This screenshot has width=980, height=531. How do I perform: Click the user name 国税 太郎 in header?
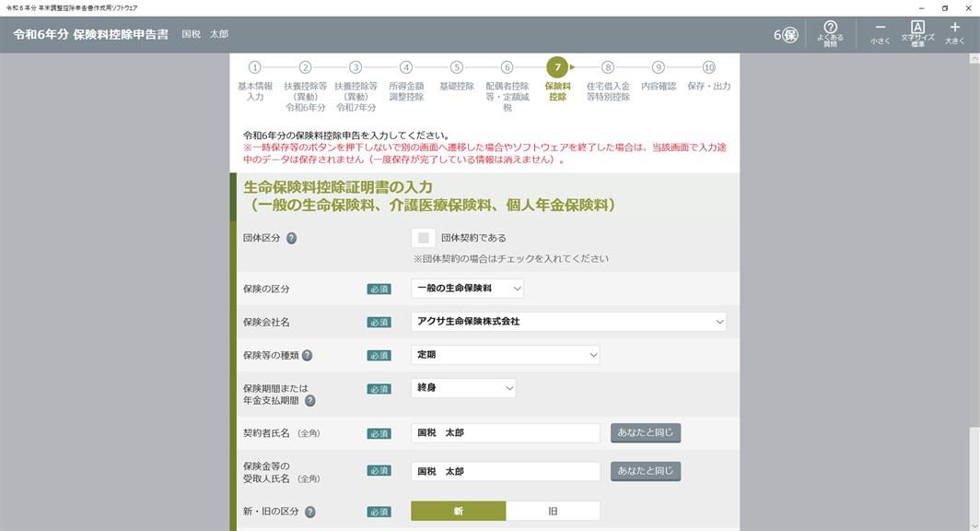205,34
